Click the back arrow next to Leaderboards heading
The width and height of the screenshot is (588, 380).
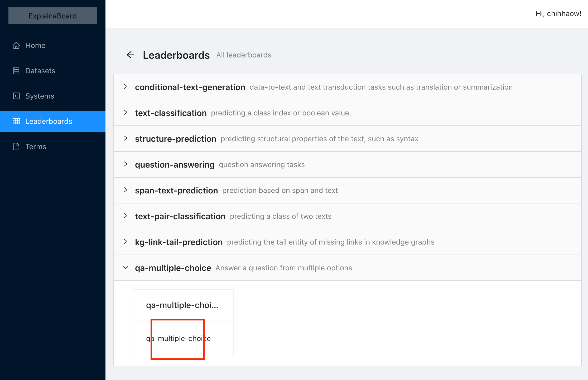[x=130, y=55]
